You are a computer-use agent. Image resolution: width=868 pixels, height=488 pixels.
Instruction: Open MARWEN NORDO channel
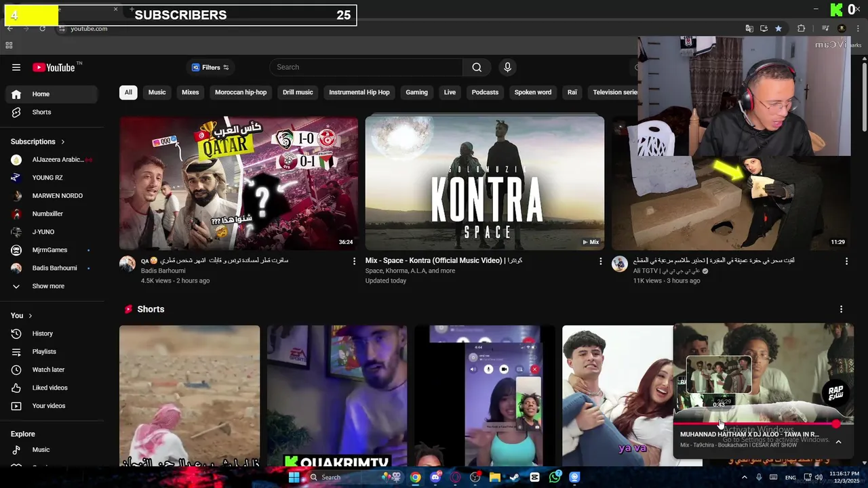[52, 196]
